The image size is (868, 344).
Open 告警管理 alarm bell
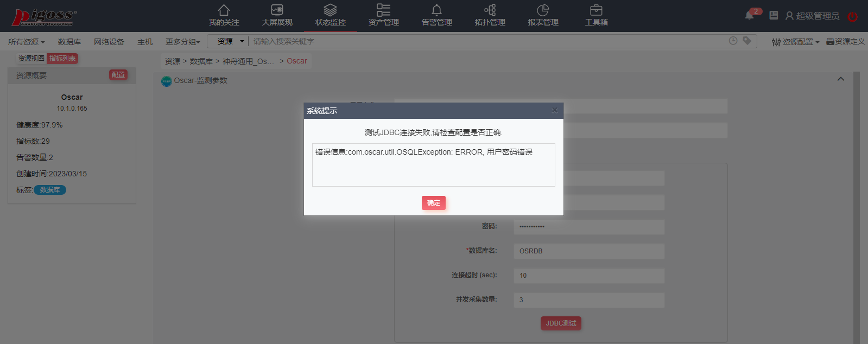(x=436, y=15)
